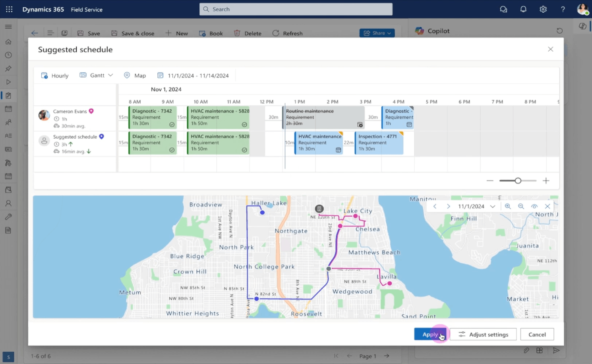This screenshot has width=592, height=364.
Task: Open Pinned items icon in sidebar
Action: [8, 69]
